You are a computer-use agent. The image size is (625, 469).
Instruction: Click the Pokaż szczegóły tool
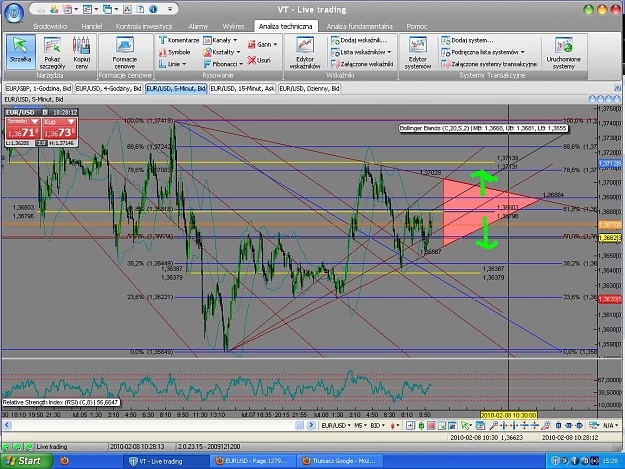pyautogui.click(x=52, y=52)
